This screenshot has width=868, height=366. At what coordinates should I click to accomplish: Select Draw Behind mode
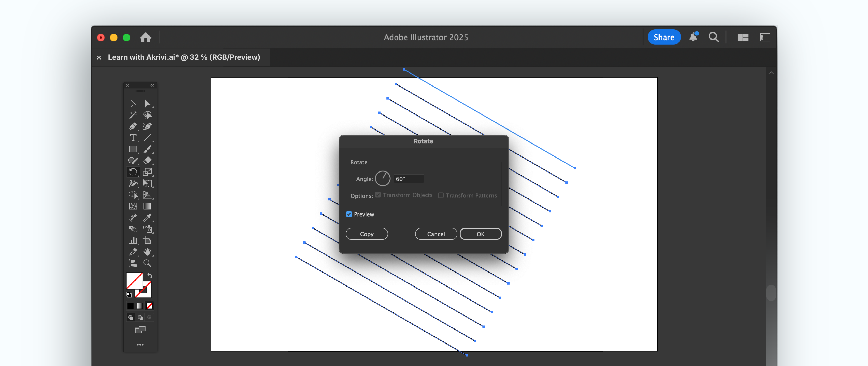pyautogui.click(x=140, y=317)
